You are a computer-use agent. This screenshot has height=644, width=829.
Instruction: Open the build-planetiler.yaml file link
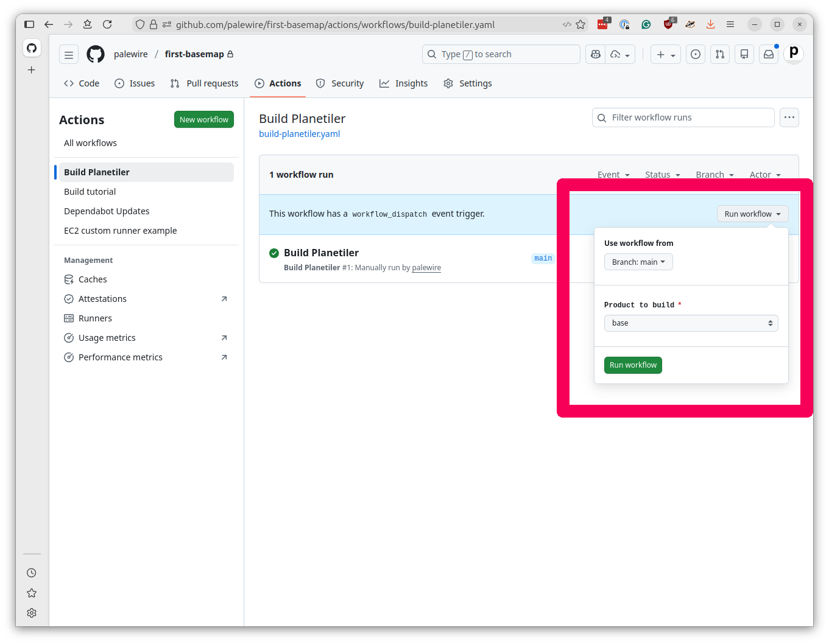click(x=299, y=133)
